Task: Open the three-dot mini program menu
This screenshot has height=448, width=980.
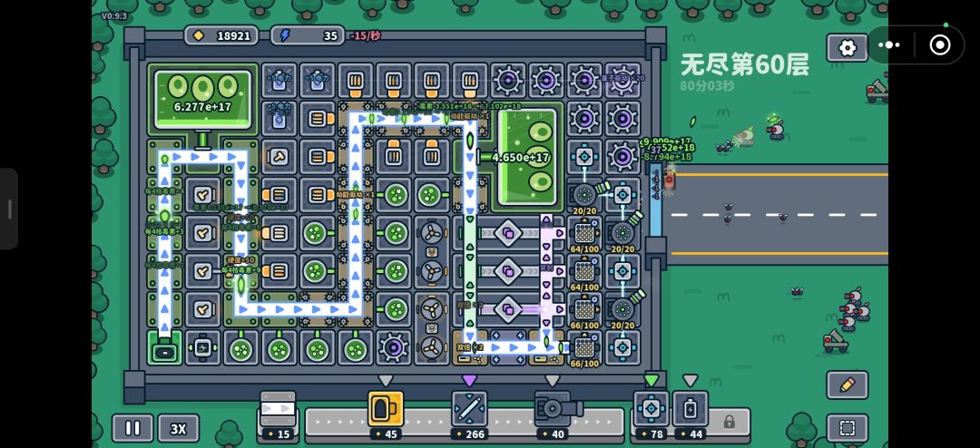Action: (x=888, y=45)
